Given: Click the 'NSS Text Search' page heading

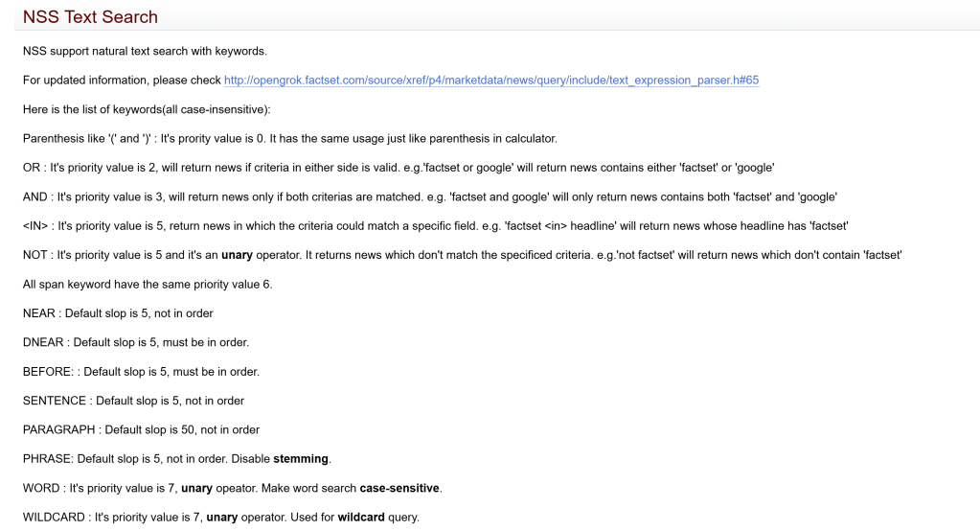Looking at the screenshot, I should pyautogui.click(x=90, y=17).
